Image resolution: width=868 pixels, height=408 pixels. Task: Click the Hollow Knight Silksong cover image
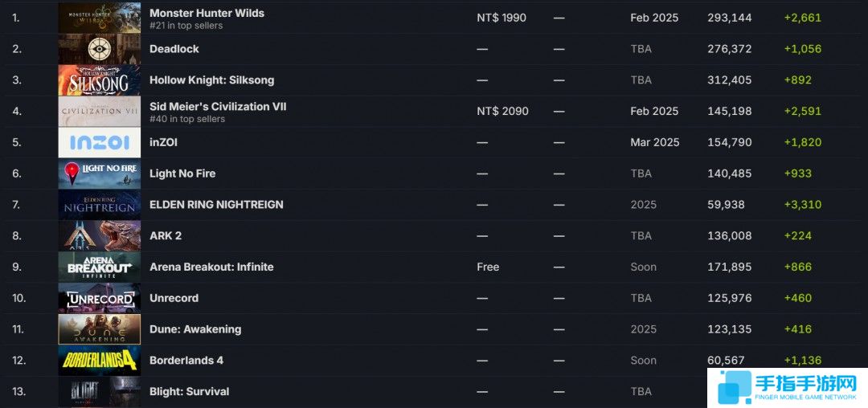pos(99,80)
